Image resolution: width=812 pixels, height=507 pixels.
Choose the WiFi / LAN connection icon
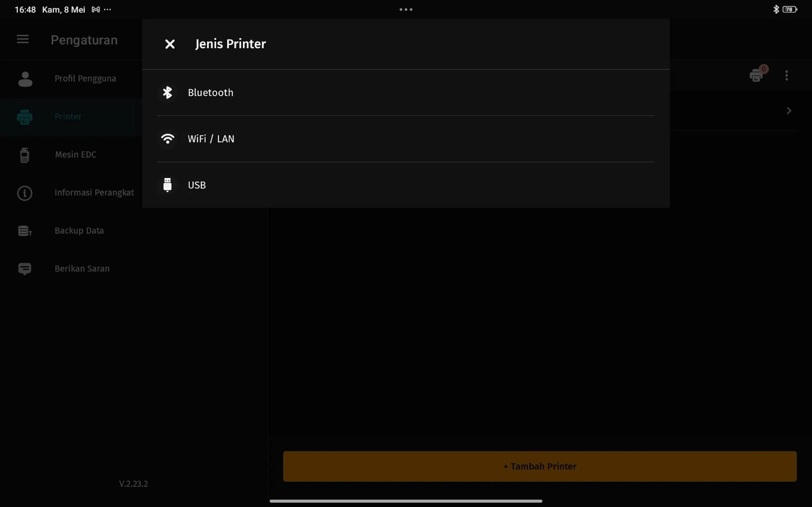167,138
